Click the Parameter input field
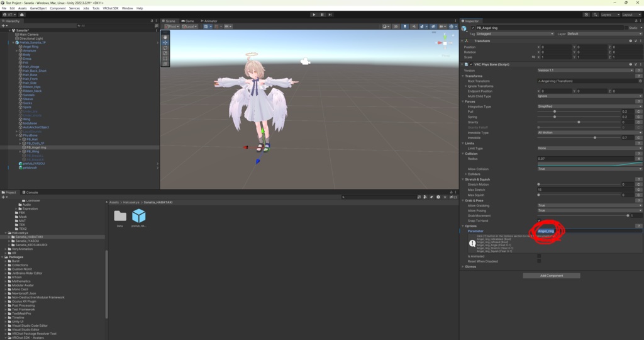The image size is (644, 340). click(x=590, y=231)
